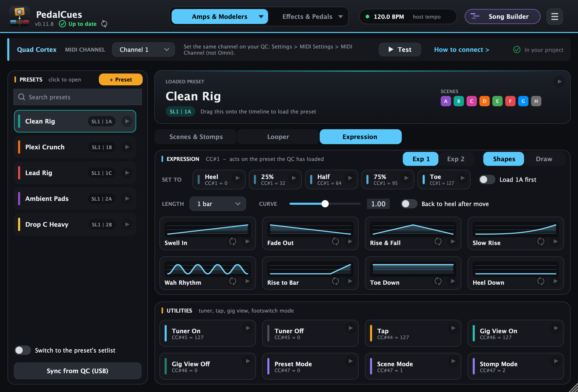Click the Test button

tap(400, 50)
